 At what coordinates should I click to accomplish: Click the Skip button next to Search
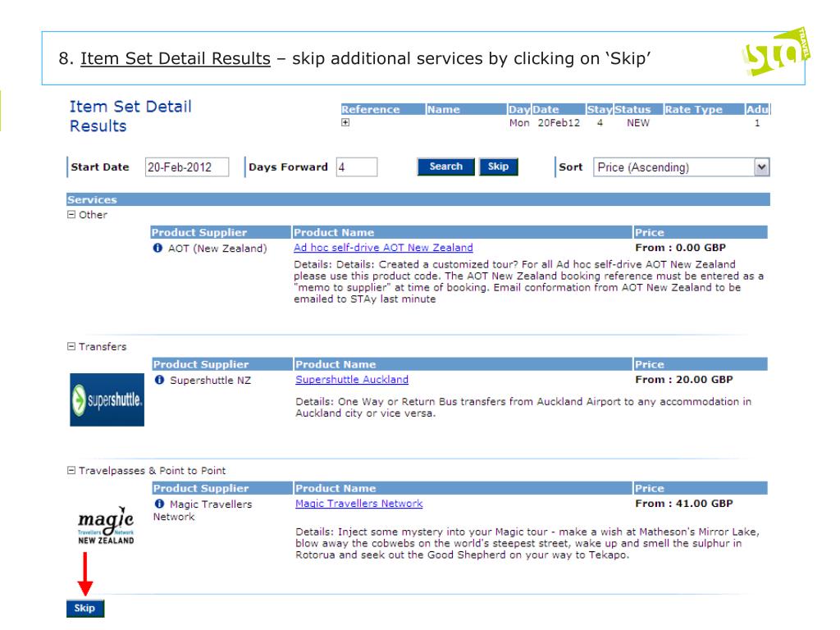pyautogui.click(x=498, y=167)
